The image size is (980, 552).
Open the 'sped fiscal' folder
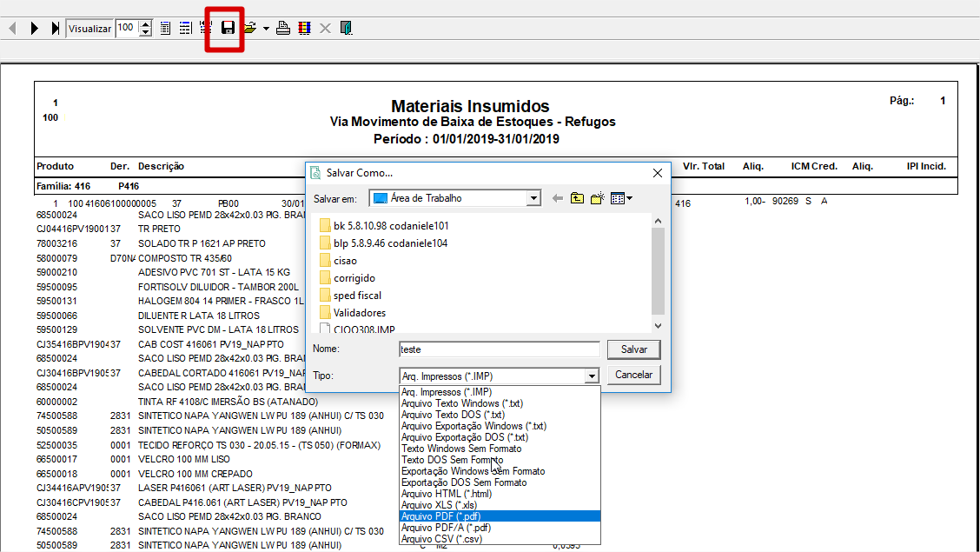tap(357, 295)
